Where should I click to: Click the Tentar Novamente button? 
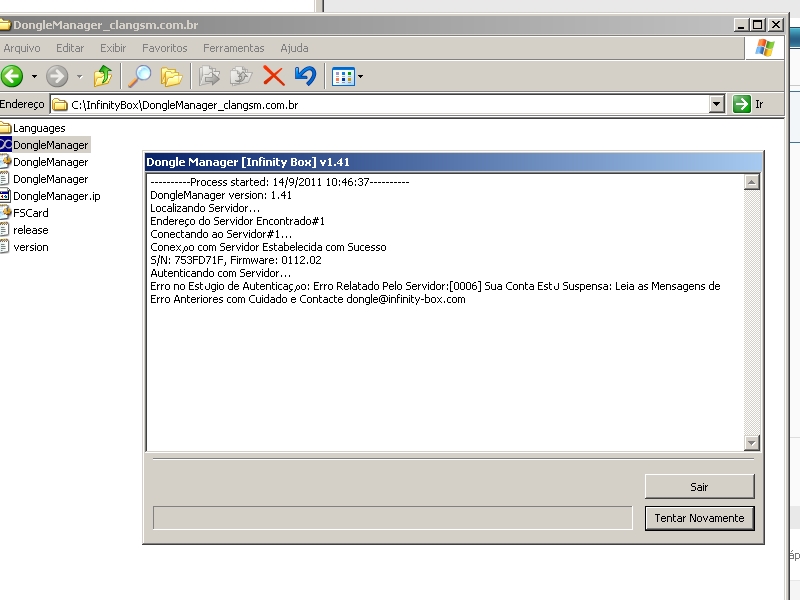click(699, 518)
